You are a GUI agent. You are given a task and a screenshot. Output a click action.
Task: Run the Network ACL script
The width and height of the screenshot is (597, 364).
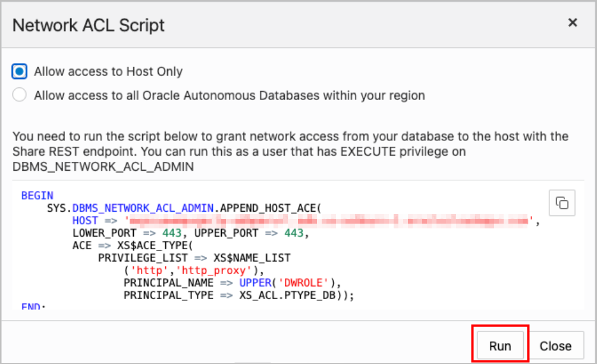(499, 345)
